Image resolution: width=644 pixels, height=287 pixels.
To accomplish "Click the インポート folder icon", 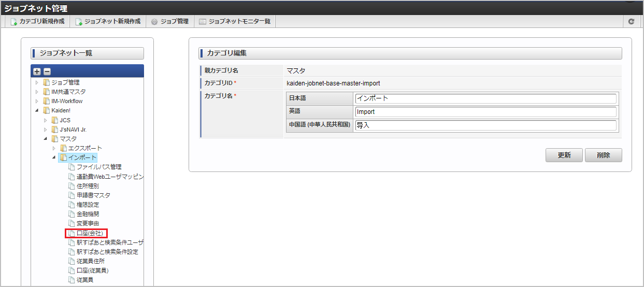I will tap(64, 157).
